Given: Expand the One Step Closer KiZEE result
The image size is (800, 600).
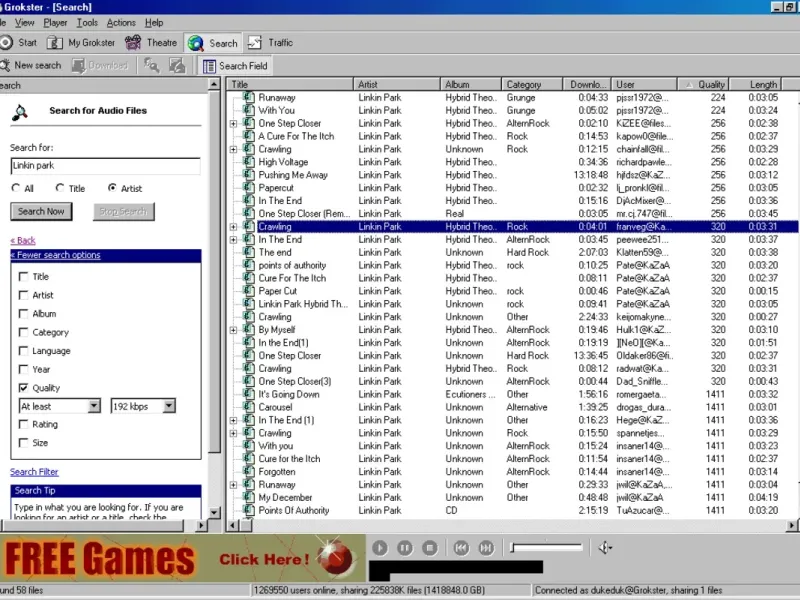Looking at the screenshot, I should (233, 123).
